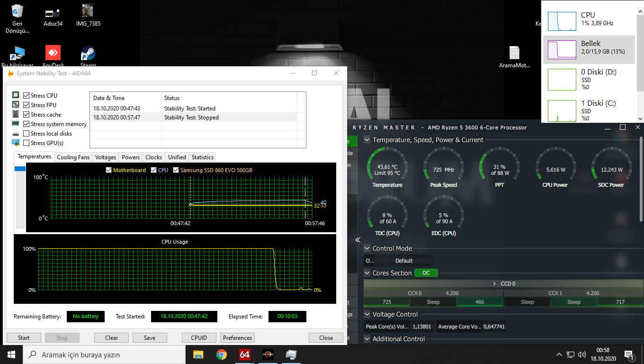Toggle the CPU temperature graph checkbox
The height and width of the screenshot is (364, 644).
click(x=154, y=170)
